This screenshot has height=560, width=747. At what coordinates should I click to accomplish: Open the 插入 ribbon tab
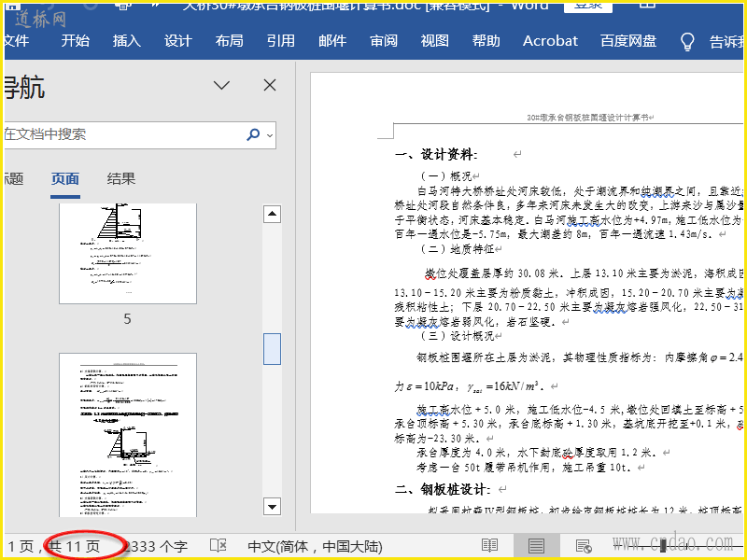point(126,41)
